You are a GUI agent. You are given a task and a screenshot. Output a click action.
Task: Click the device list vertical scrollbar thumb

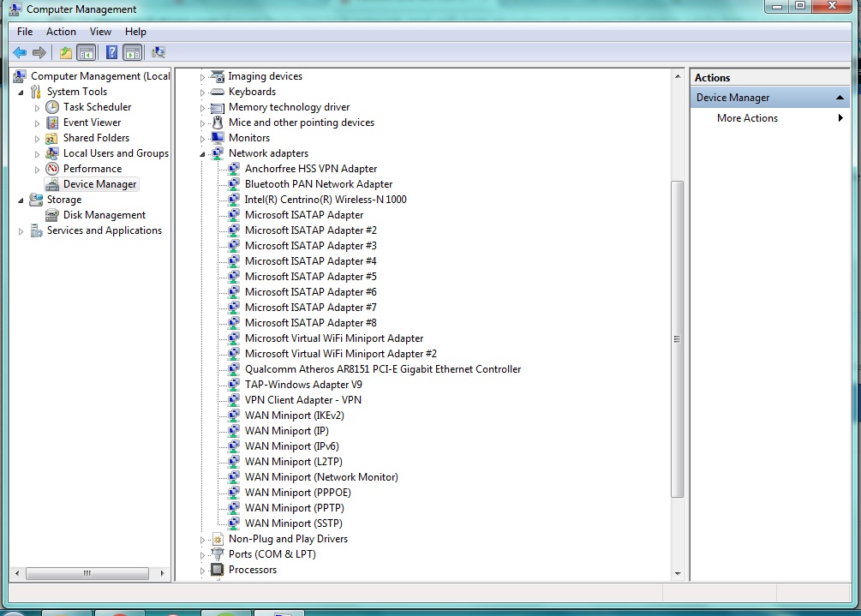click(678, 339)
